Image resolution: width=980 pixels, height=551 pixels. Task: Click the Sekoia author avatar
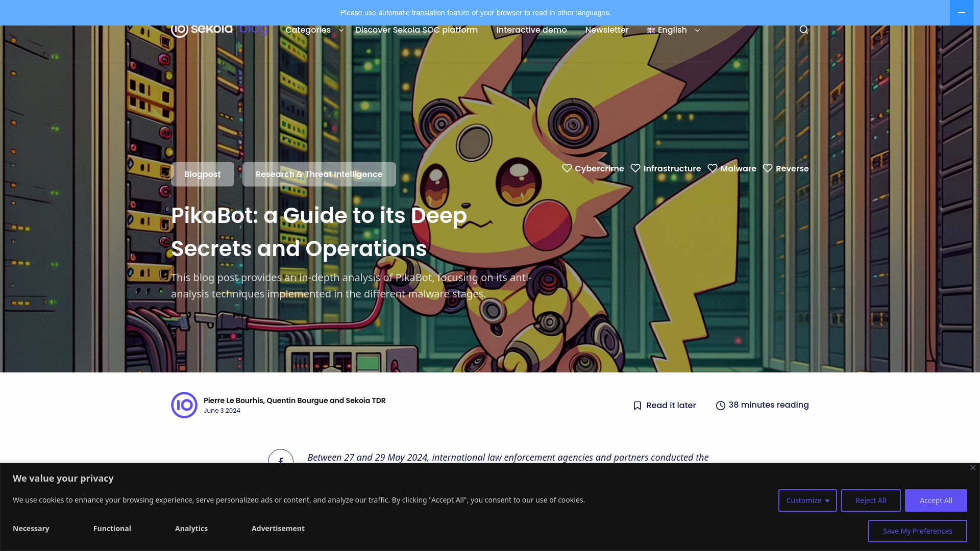184,405
